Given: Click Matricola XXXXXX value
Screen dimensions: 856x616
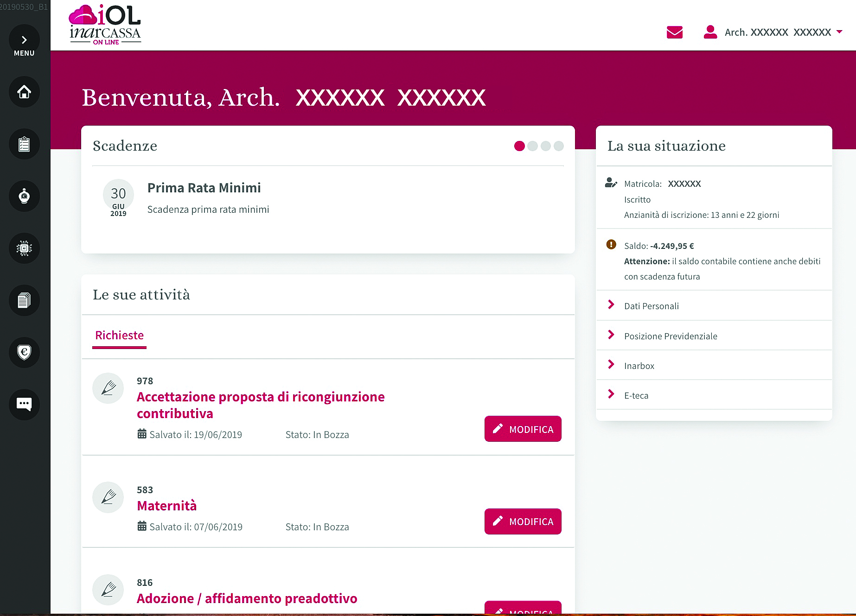Looking at the screenshot, I should (x=684, y=184).
